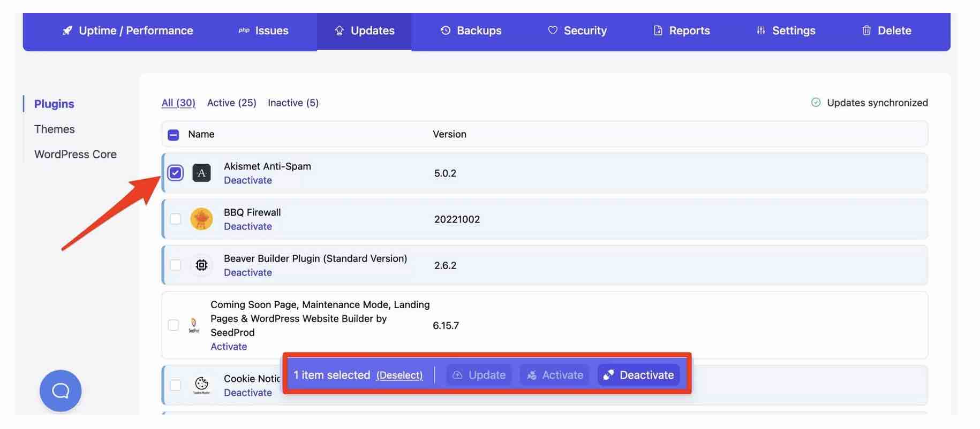Click the Version column header

coord(449,134)
